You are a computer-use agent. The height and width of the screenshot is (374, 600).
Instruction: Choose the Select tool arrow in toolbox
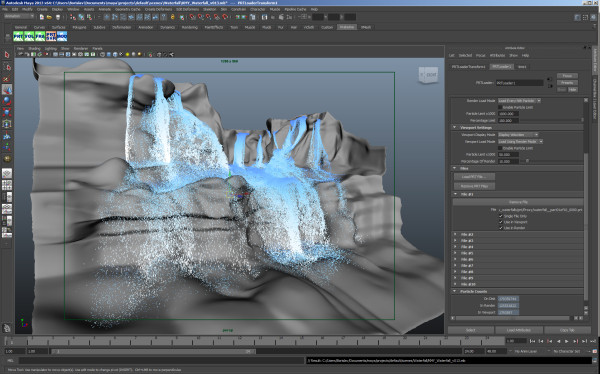click(7, 54)
